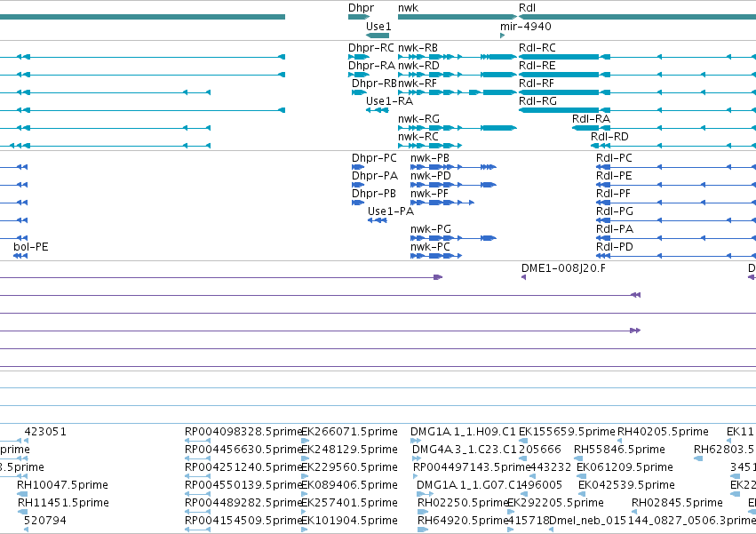Select the Rdl gene label
756x534 pixels.
point(527,8)
